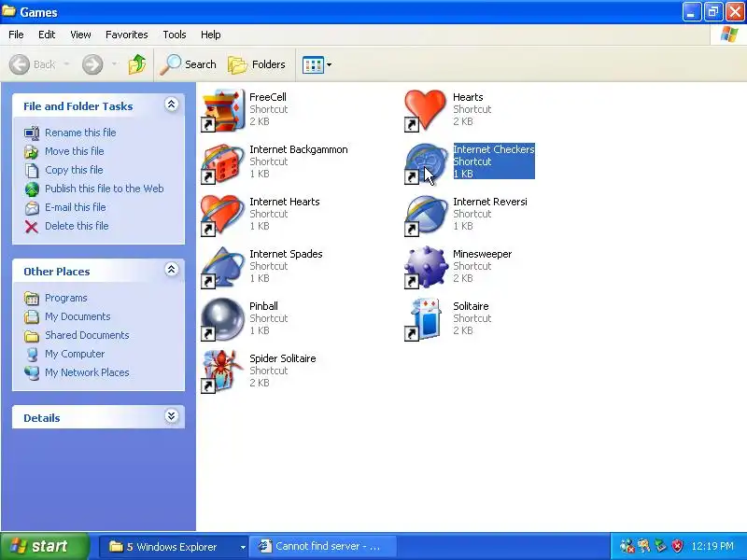Screen dimensions: 747x560
Task: Select the Minesweeper mine icon
Action: pos(426,268)
